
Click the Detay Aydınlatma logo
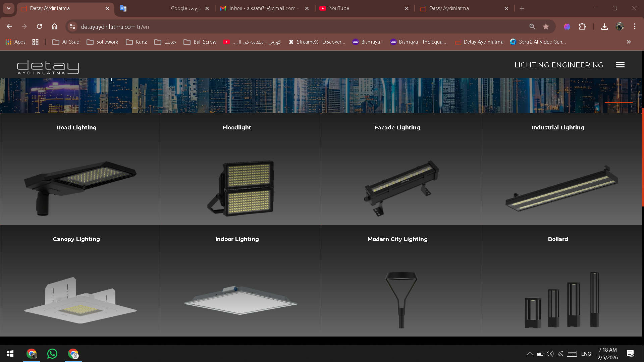(48, 67)
